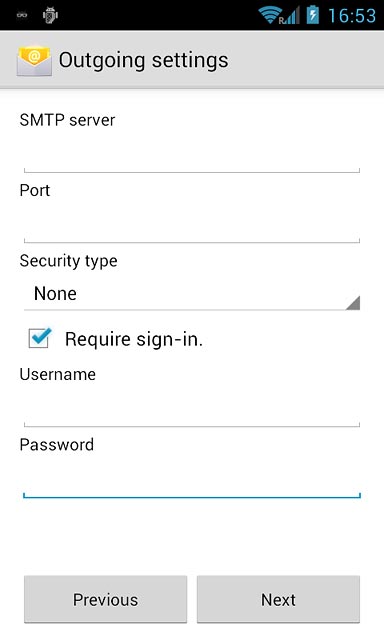Focus the Password input field
This screenshot has width=384, height=640.
192,480
